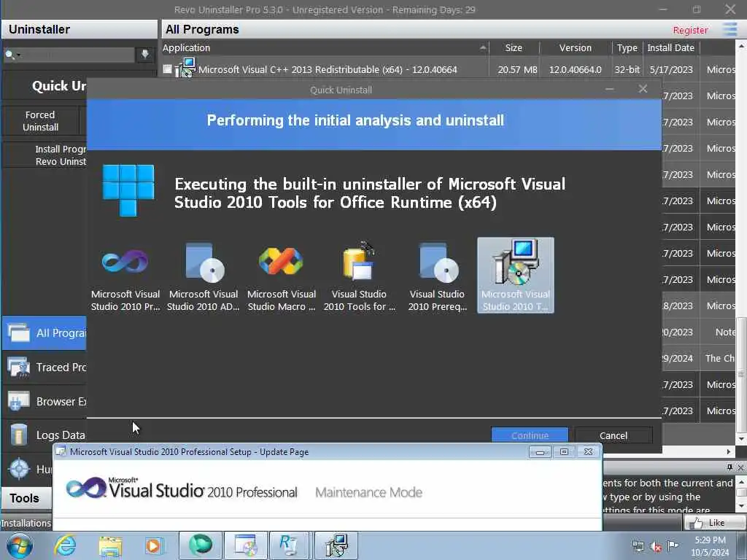Open the hamburger menu next to Register
747x560 pixels.
729,29
